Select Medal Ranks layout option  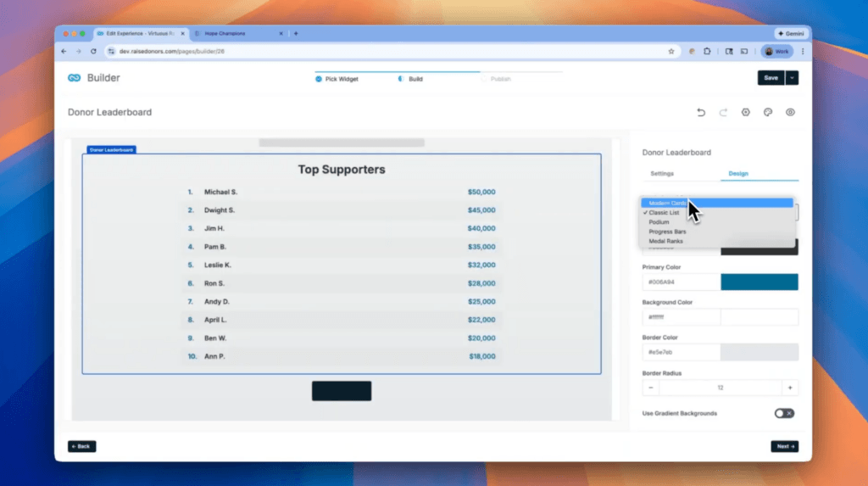coord(717,241)
